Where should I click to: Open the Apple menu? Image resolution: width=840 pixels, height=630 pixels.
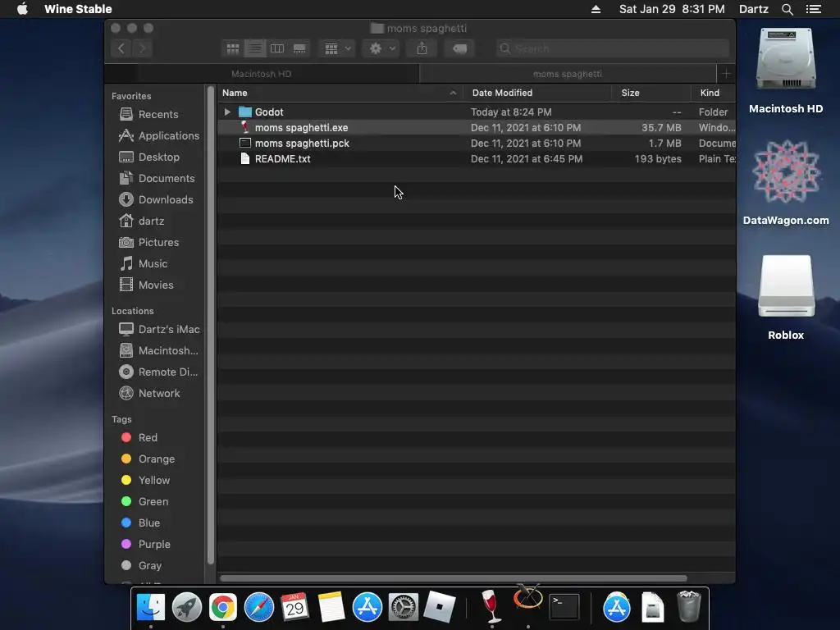pos(22,9)
